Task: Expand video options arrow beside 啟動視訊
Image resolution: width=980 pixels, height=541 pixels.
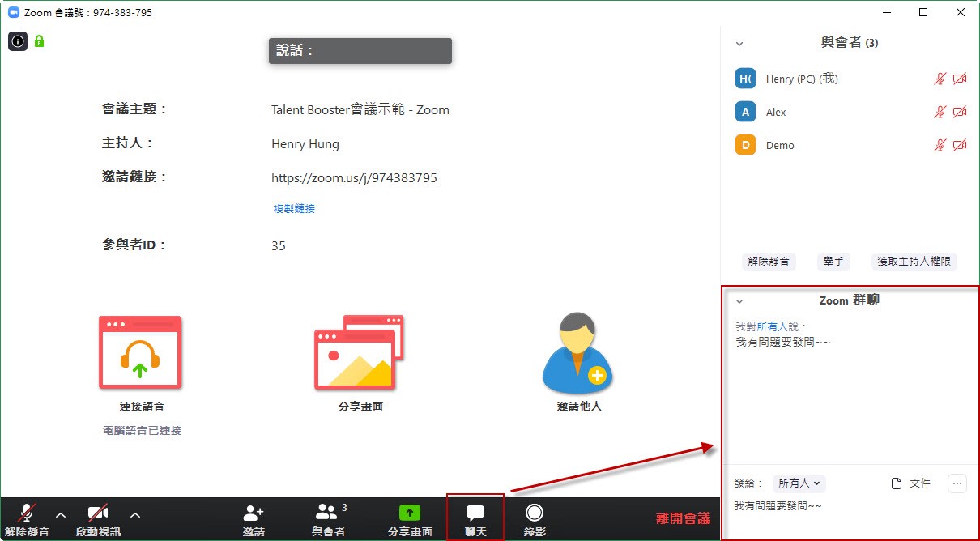Action: (135, 514)
